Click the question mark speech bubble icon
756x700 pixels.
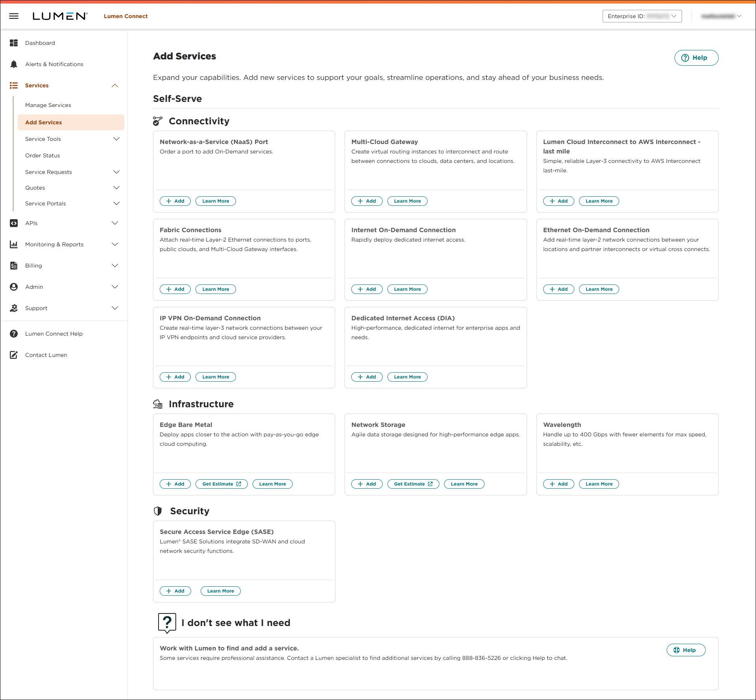click(x=167, y=623)
